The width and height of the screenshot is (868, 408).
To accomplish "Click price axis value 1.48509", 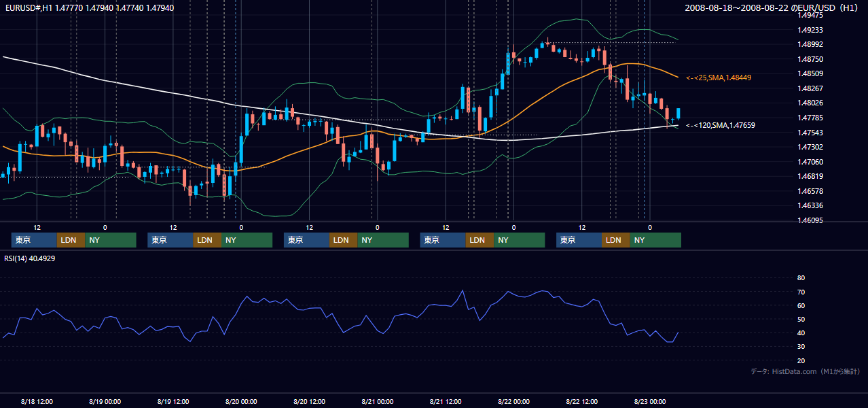I will click(811, 73).
